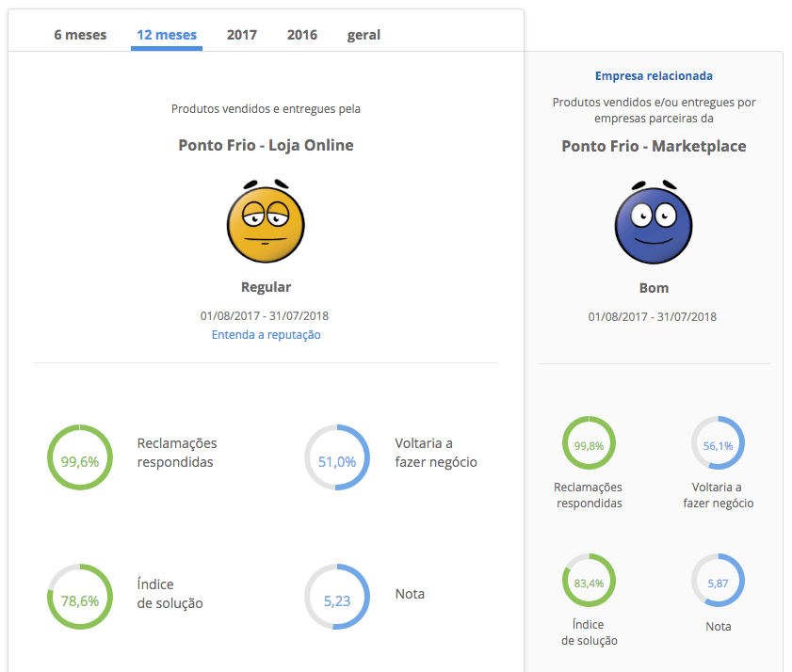Select the 12 meses tab

(x=167, y=35)
